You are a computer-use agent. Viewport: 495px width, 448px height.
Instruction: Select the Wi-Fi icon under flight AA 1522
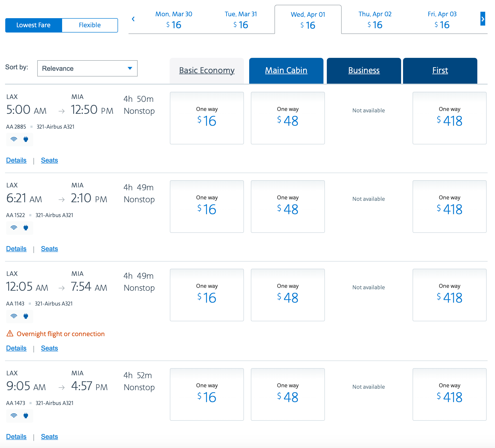(x=14, y=228)
